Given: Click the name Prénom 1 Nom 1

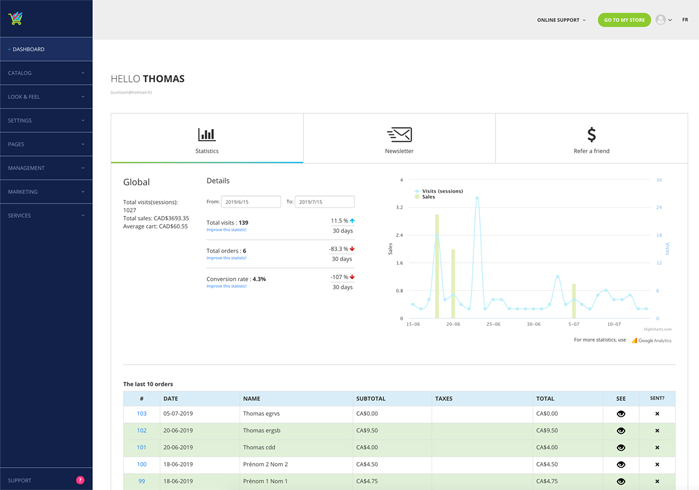Looking at the screenshot, I should [x=265, y=482].
